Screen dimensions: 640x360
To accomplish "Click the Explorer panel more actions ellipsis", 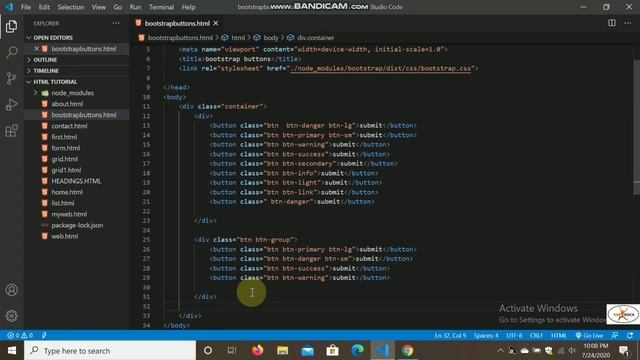I will point(116,23).
